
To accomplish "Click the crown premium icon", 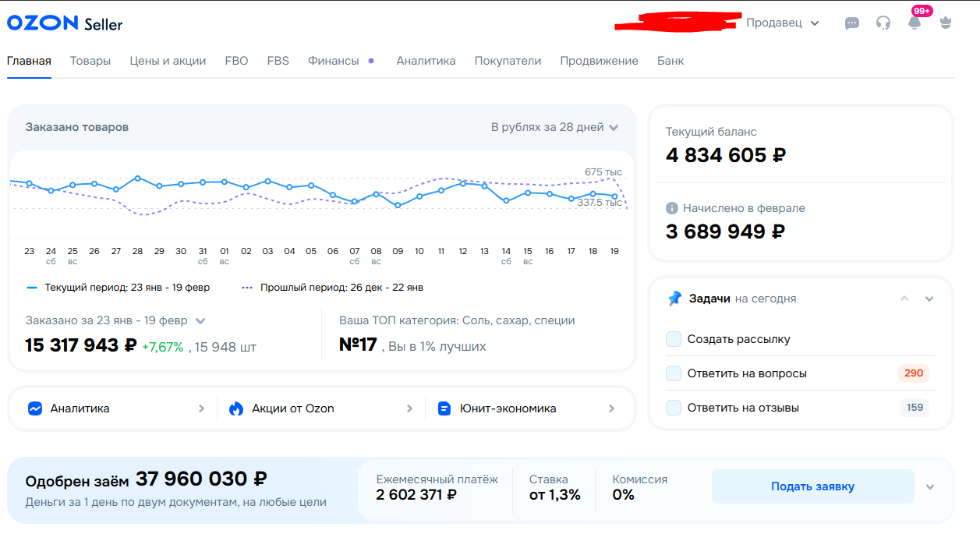I will coord(946,23).
